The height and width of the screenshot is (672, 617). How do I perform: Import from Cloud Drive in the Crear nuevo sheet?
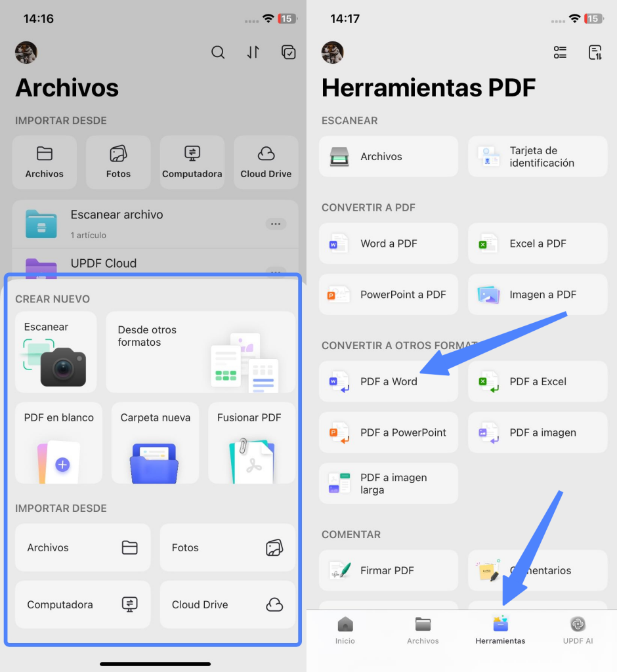pyautogui.click(x=228, y=604)
